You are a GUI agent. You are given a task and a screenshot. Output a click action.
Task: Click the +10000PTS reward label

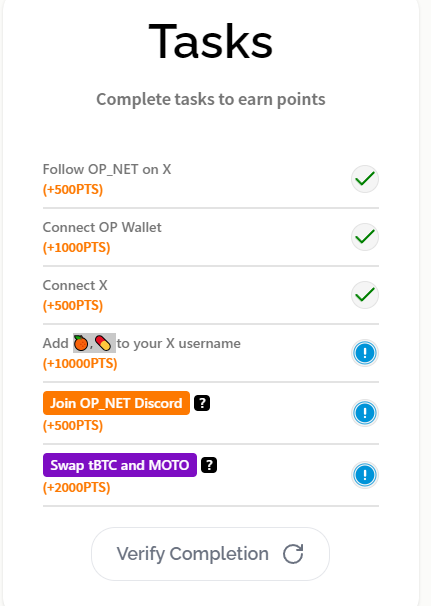(x=80, y=363)
